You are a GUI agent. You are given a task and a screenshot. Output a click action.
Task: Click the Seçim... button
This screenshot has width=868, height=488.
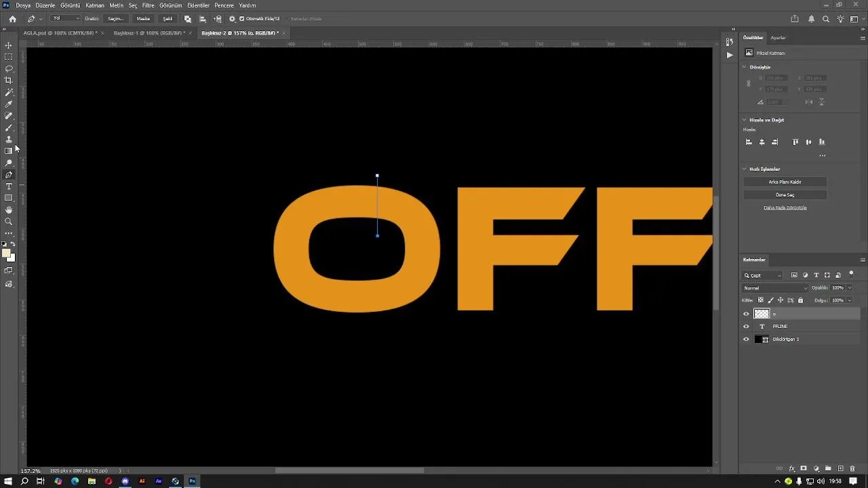pos(115,19)
